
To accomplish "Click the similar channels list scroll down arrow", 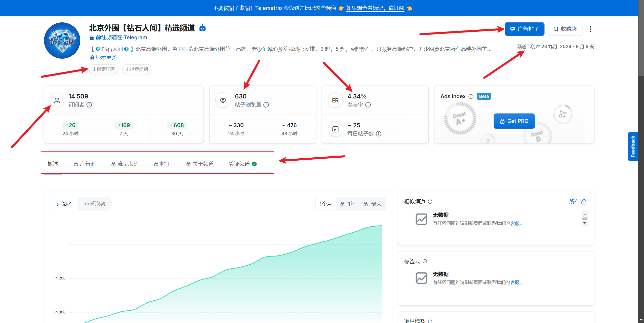I will (585, 223).
